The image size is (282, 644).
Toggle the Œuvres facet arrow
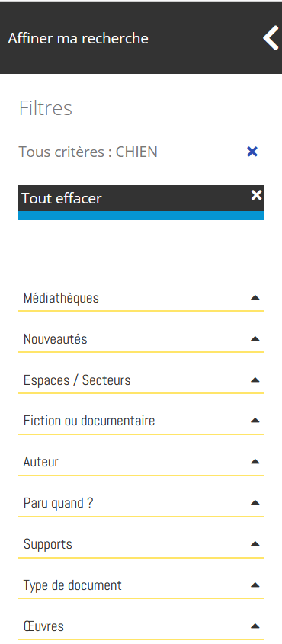255,626
